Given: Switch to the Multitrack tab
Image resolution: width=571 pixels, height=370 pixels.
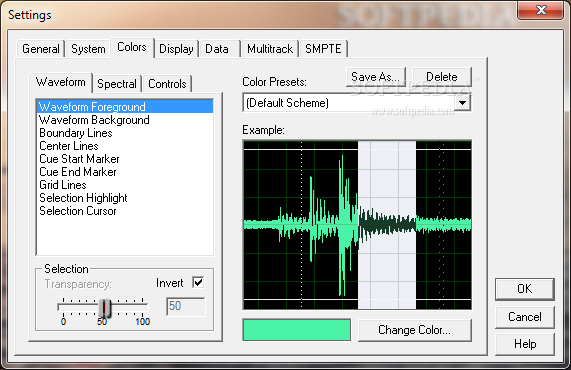Looking at the screenshot, I should tap(270, 49).
